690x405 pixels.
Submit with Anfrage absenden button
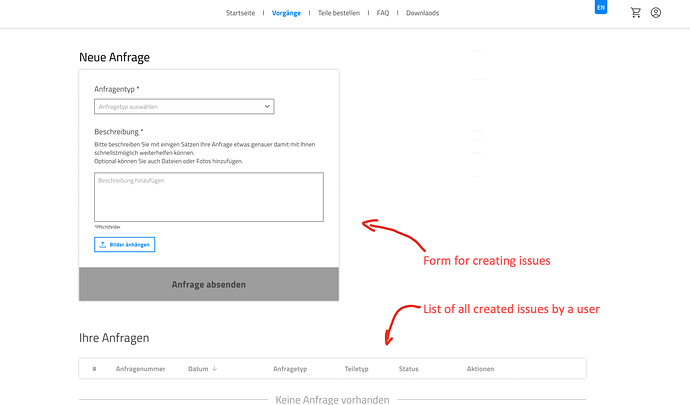[209, 284]
